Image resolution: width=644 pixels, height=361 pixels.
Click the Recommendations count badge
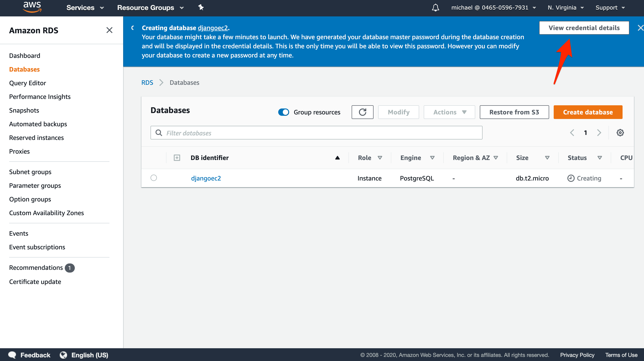coord(70,268)
